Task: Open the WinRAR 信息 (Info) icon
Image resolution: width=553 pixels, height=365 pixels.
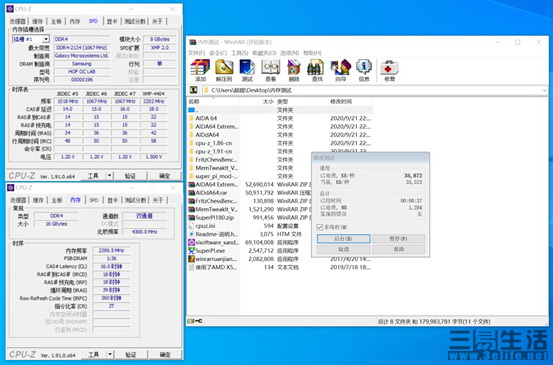Action: (364, 70)
